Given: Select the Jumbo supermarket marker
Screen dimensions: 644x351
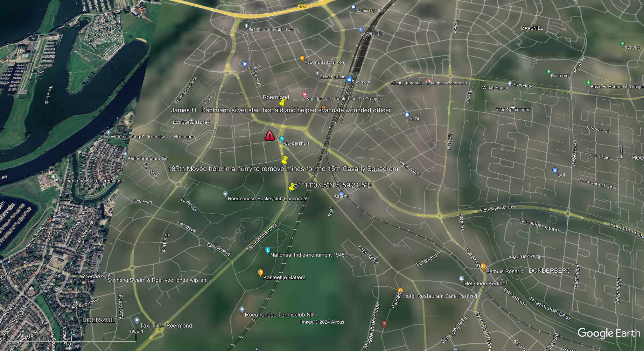Looking at the screenshot, I should click(245, 64).
